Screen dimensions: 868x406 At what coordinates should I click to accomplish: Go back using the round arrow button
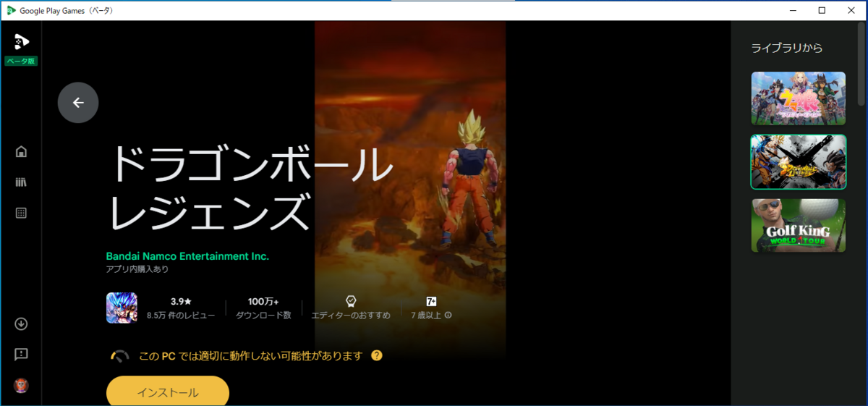click(78, 103)
